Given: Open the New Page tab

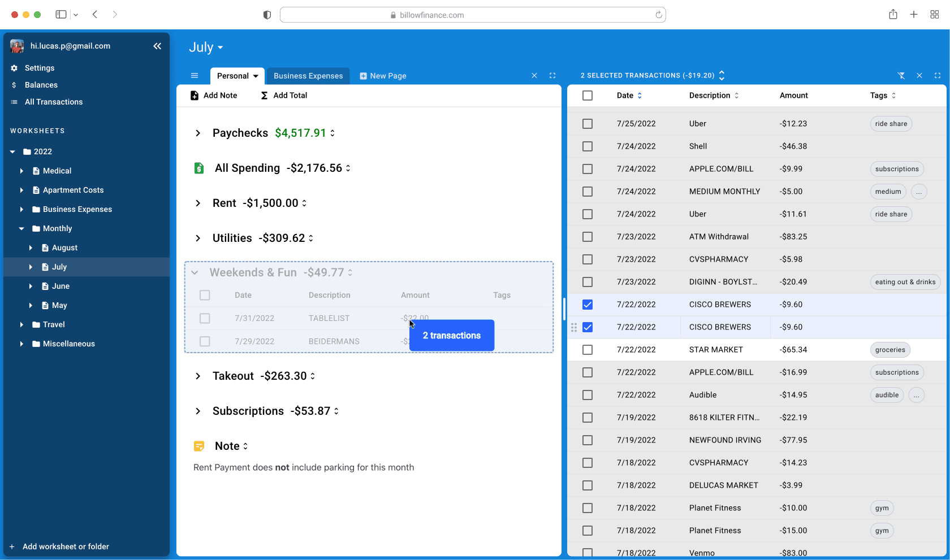Looking at the screenshot, I should point(383,76).
